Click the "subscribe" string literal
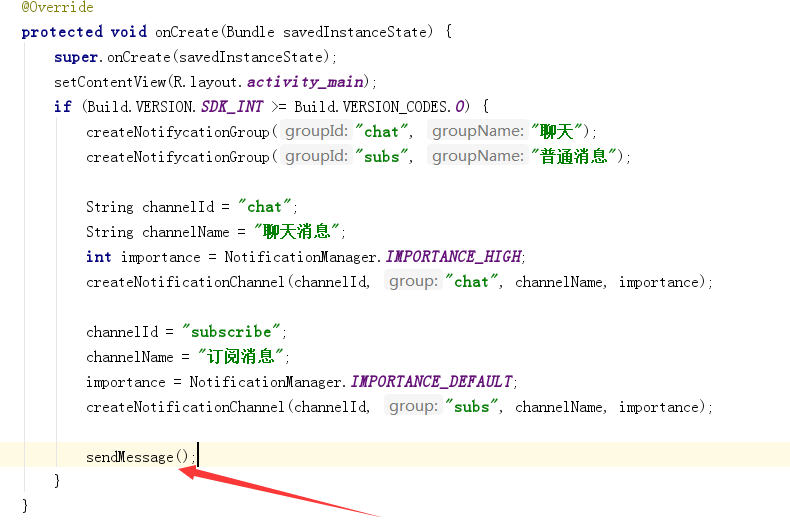The image size is (790, 529). (231, 332)
